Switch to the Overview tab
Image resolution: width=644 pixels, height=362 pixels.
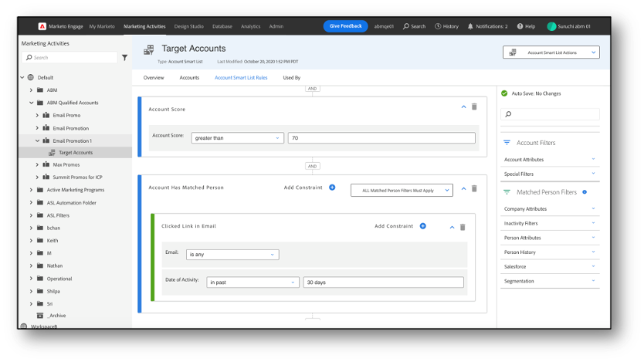pyautogui.click(x=154, y=77)
